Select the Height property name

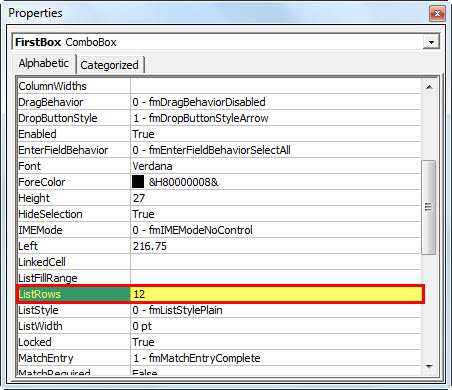point(34,198)
